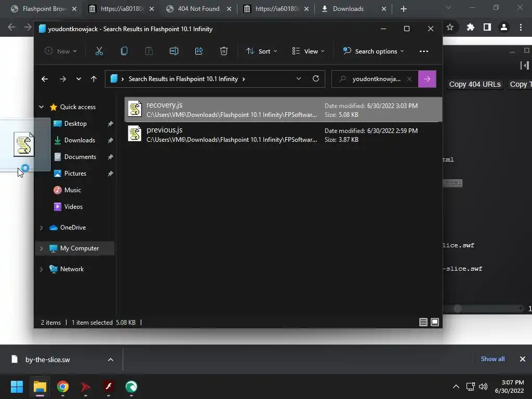Viewport: 532px width, 399px height.
Task: Open recent locations dropdown arrow
Action: coord(78,79)
